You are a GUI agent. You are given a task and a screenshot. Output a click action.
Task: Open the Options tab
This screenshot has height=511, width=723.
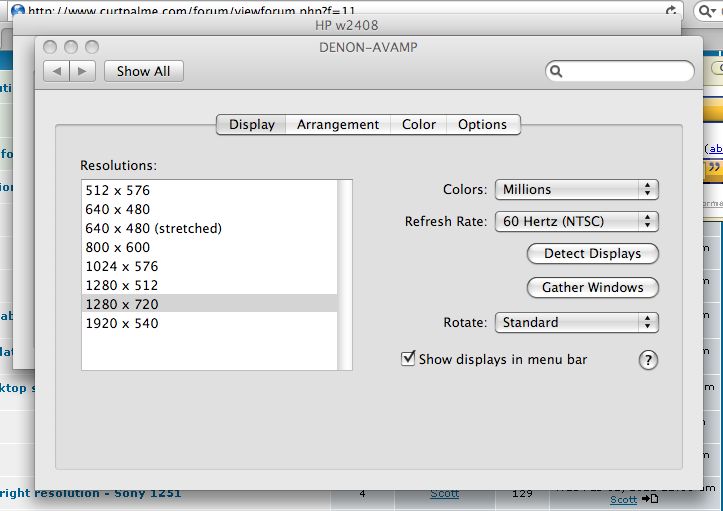[482, 125]
